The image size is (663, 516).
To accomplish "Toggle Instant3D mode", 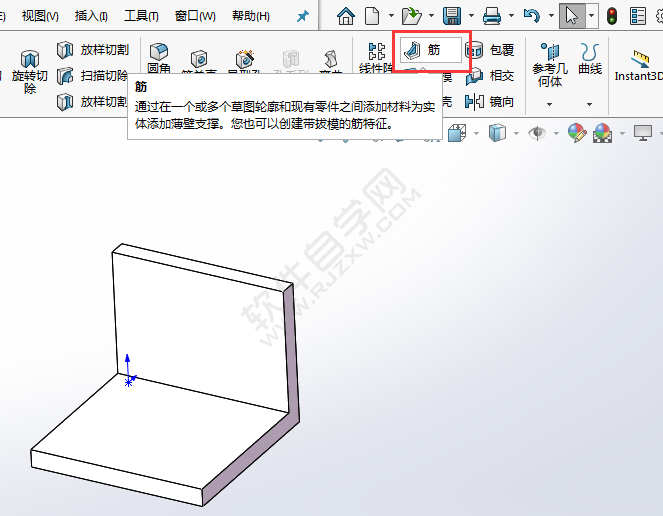I will pyautogui.click(x=638, y=66).
